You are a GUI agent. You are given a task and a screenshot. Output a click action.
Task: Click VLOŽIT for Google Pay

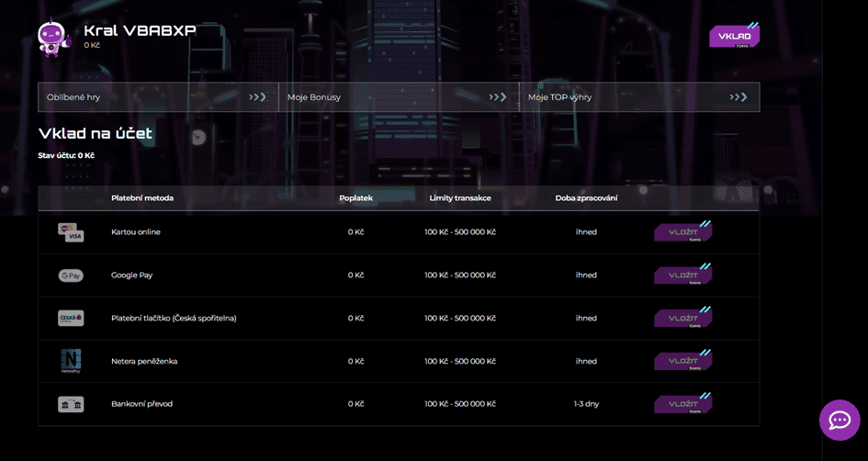(x=683, y=275)
